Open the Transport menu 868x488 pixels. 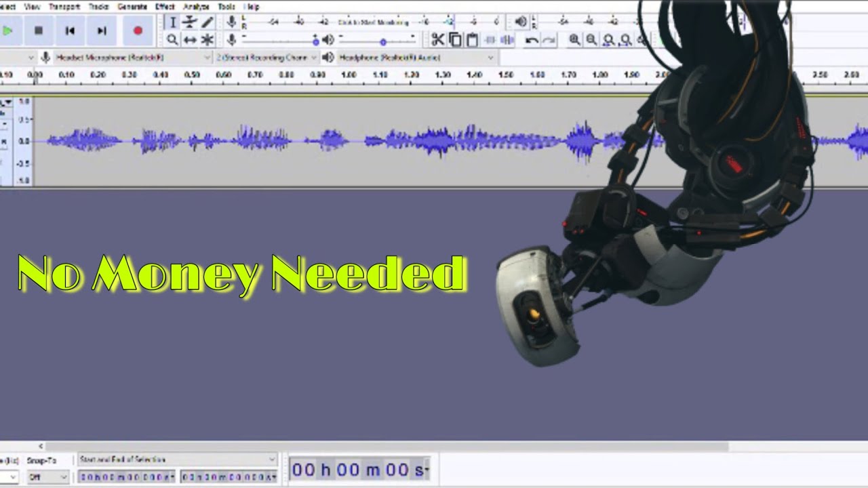[x=64, y=6]
